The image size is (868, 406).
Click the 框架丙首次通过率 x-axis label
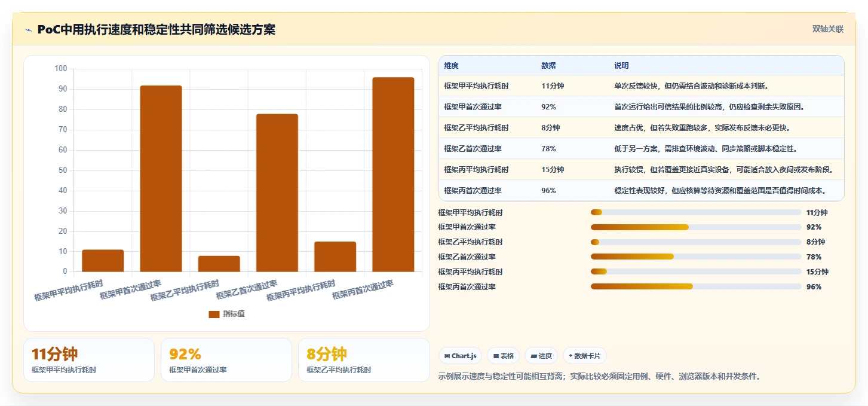pyautogui.click(x=363, y=289)
